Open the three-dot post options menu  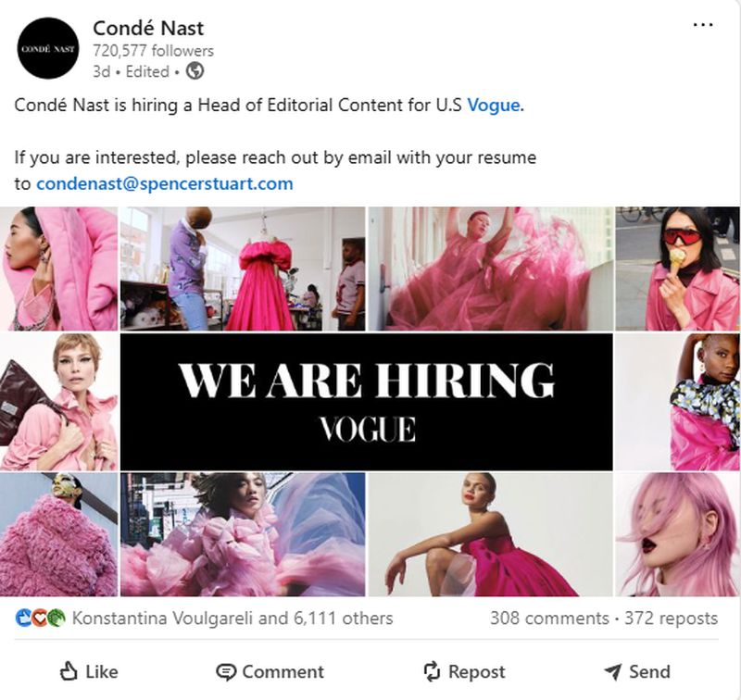tap(703, 25)
